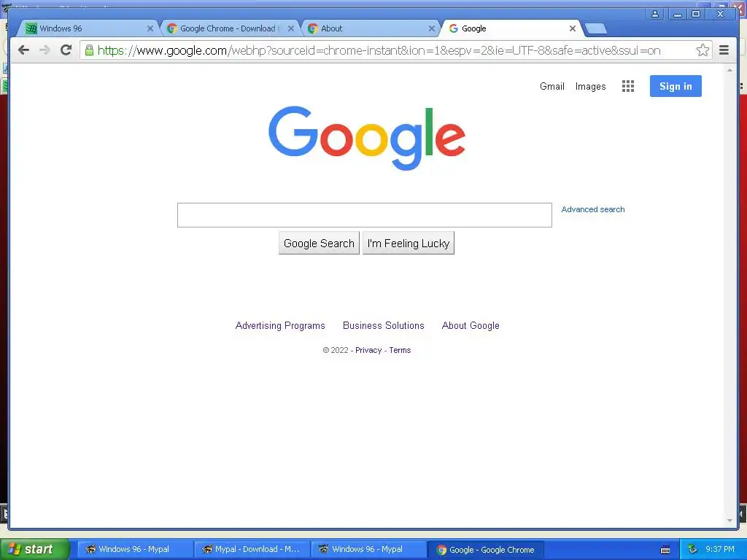The image size is (747, 560).
Task: Open the Business Solutions link
Action: (384, 326)
